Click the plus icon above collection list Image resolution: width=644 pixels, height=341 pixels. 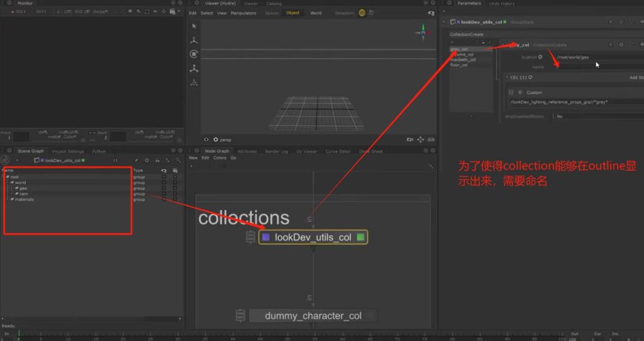click(x=452, y=42)
